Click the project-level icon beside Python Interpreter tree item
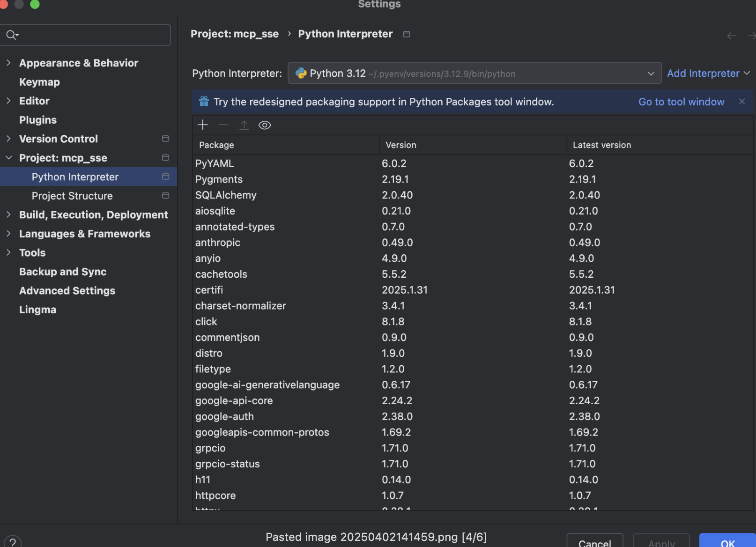Viewport: 756px width, 547px height. (x=165, y=177)
